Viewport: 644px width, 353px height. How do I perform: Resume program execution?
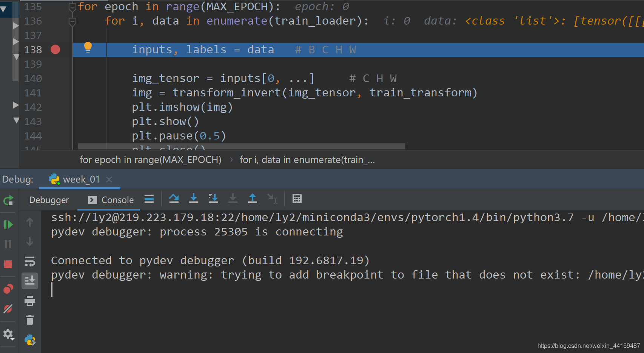(x=8, y=224)
